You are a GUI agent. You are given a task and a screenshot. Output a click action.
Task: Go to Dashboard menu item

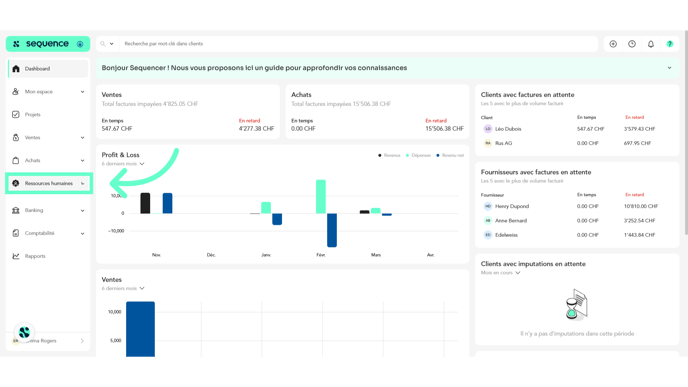click(x=48, y=69)
